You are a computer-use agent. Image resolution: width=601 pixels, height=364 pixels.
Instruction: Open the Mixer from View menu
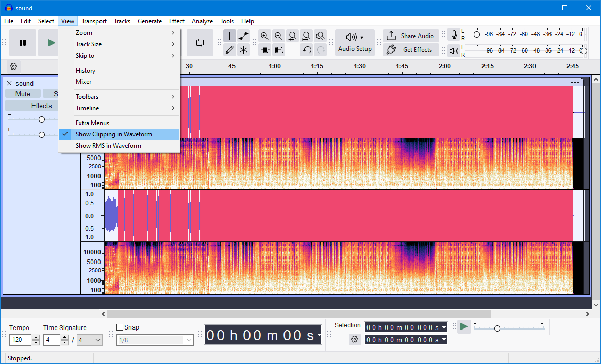(84, 82)
